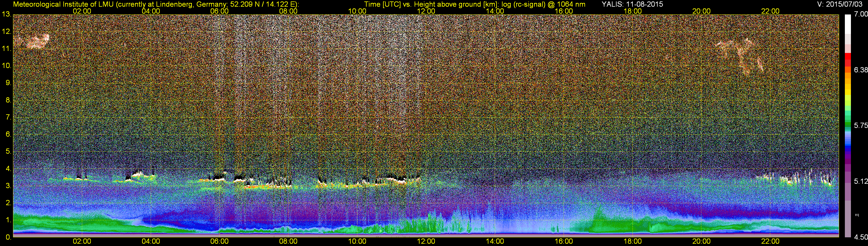This screenshot has height=246, width=868.
Task: Select the 16:00 label on the top time axis
Action: point(564,11)
